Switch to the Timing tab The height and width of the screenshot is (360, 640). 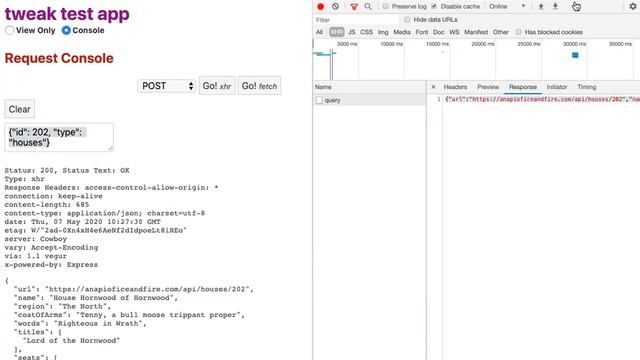pyautogui.click(x=587, y=87)
